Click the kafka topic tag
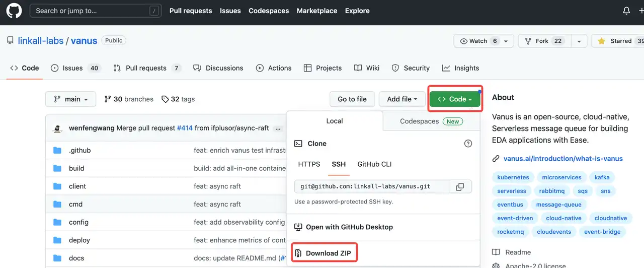Screen dimensions: 644x268 click(602, 177)
